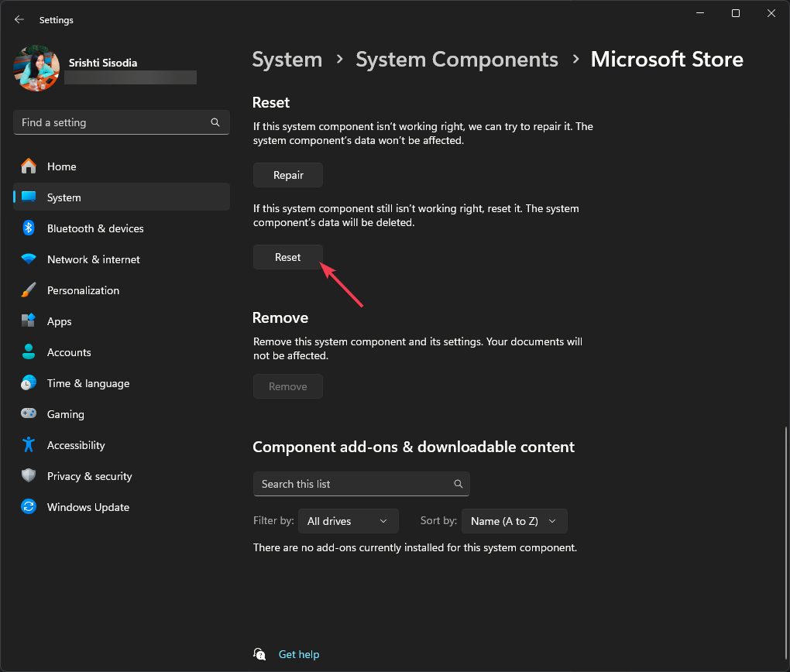Navigate to System Components breadcrumb
Image resolution: width=790 pixels, height=672 pixels.
457,60
